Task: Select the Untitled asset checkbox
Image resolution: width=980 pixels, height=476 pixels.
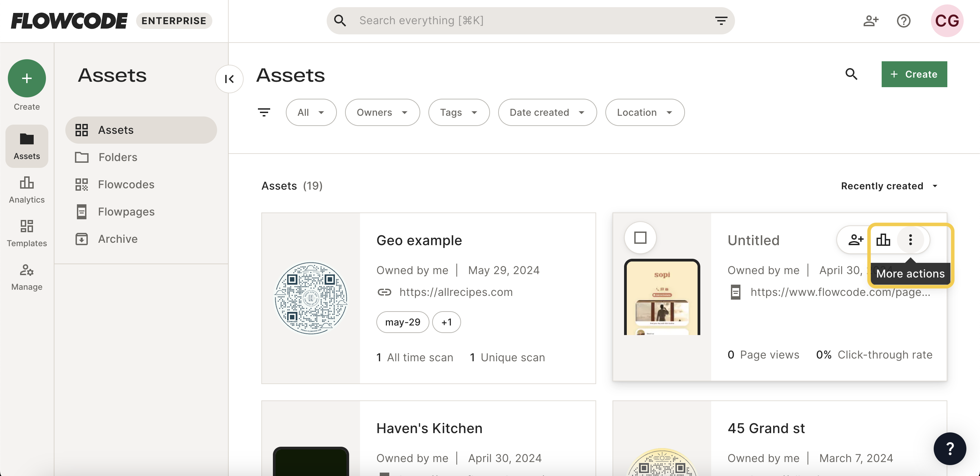Action: pos(640,238)
